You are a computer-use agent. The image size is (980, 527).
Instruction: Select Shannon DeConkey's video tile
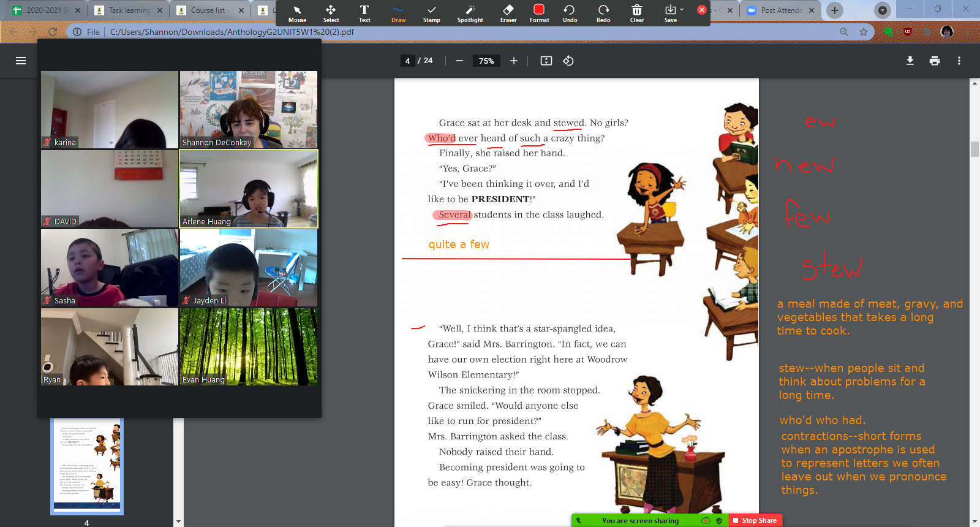click(249, 110)
